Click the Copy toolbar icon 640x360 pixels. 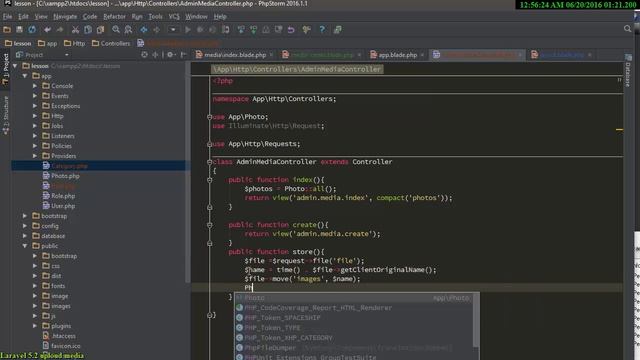click(x=88, y=29)
